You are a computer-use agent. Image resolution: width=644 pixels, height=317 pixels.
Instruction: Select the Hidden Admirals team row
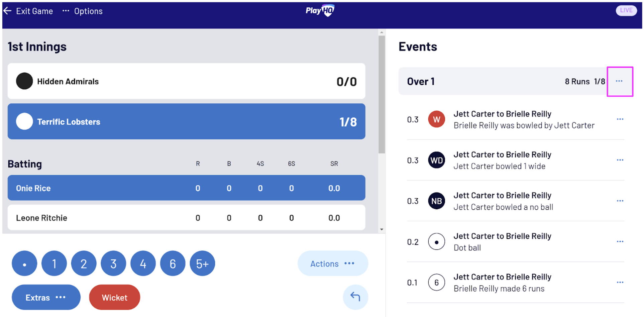pos(186,81)
